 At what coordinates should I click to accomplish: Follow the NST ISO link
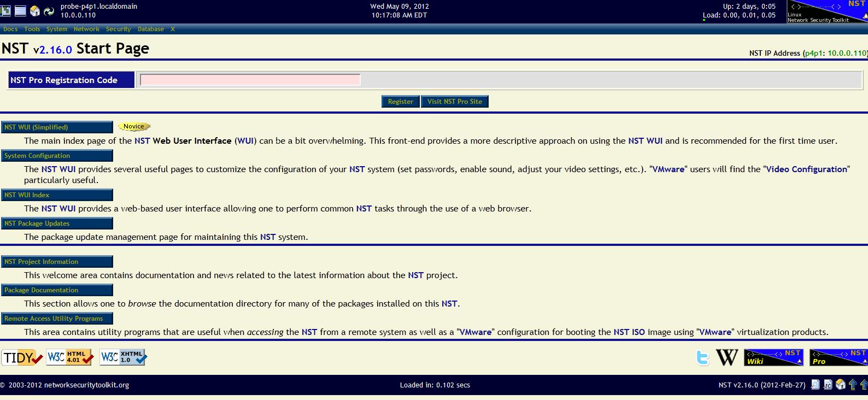[629, 332]
